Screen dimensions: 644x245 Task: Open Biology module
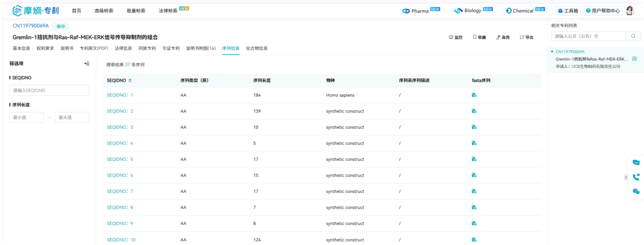473,11
